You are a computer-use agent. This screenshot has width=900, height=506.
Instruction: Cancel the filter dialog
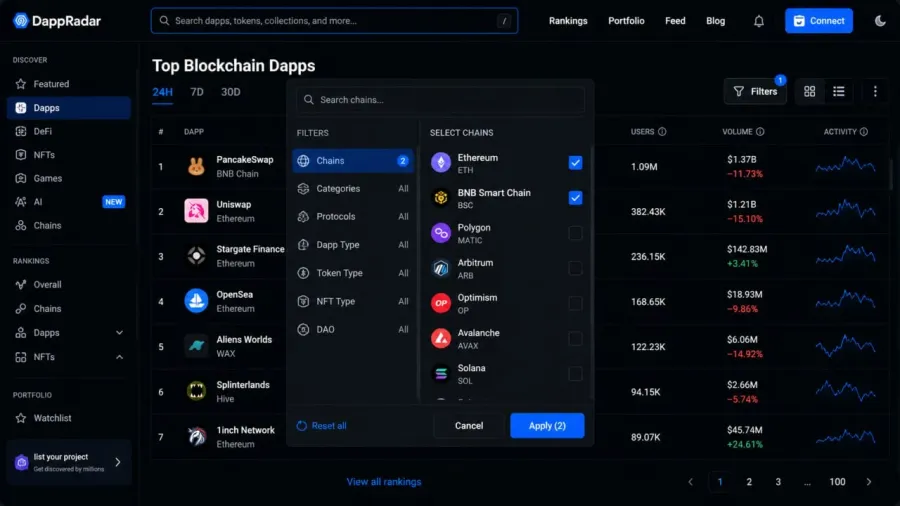[x=469, y=426]
